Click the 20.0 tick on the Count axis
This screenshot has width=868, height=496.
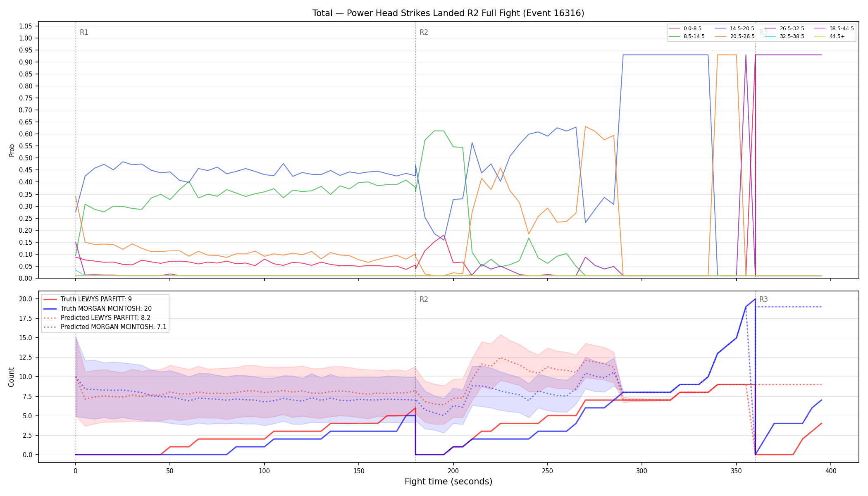pyautogui.click(x=25, y=299)
